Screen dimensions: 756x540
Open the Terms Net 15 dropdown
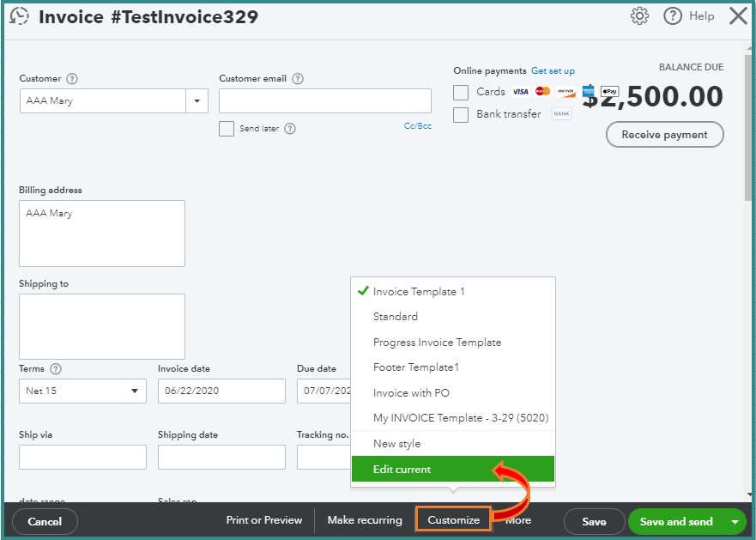coord(82,391)
